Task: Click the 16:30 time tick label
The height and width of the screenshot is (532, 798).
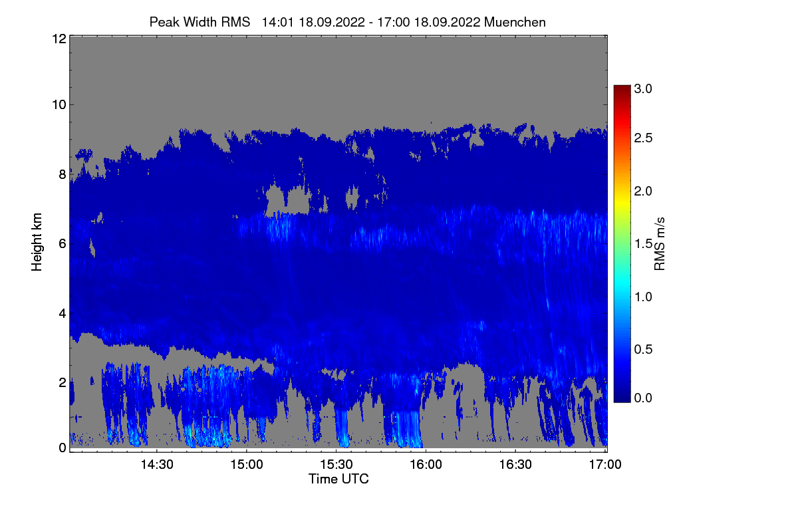Action: [x=516, y=464]
